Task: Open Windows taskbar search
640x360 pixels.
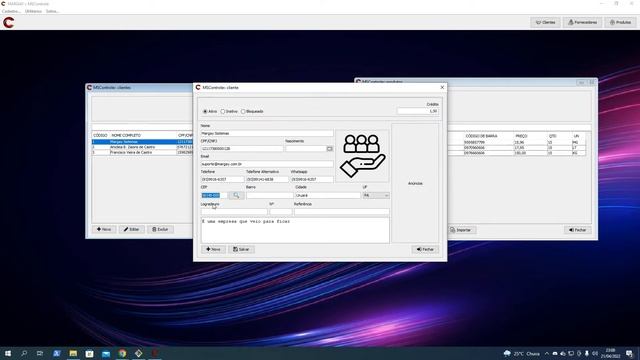Action: 24,353
